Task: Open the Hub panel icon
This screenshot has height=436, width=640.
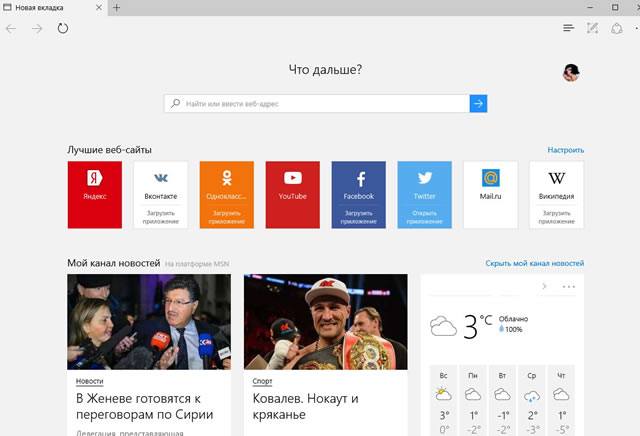Action: coord(569,28)
